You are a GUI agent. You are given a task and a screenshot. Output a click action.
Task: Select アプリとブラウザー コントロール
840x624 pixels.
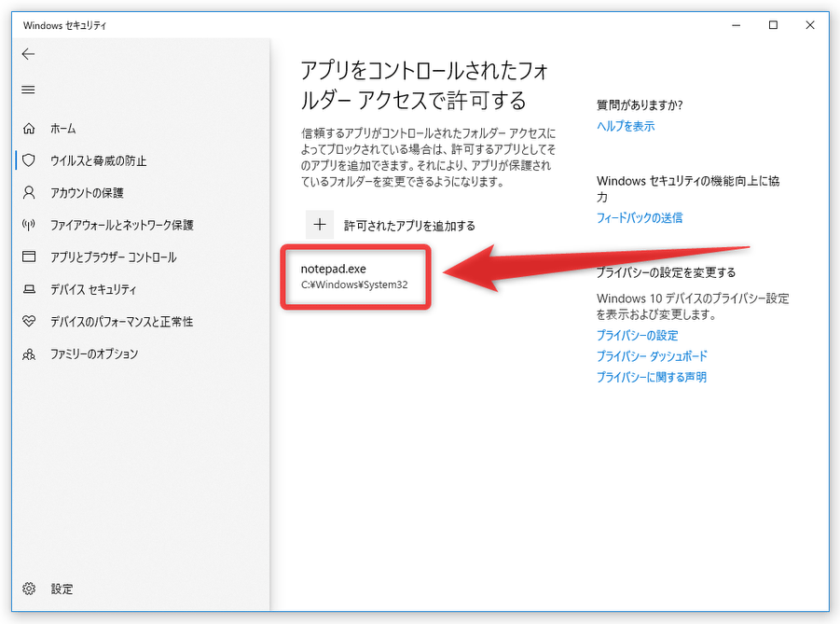point(113,257)
